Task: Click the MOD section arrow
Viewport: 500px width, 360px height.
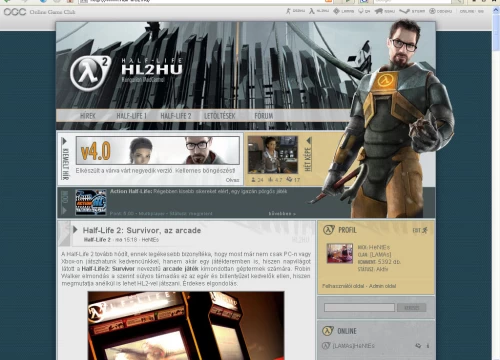Action: 65,211
